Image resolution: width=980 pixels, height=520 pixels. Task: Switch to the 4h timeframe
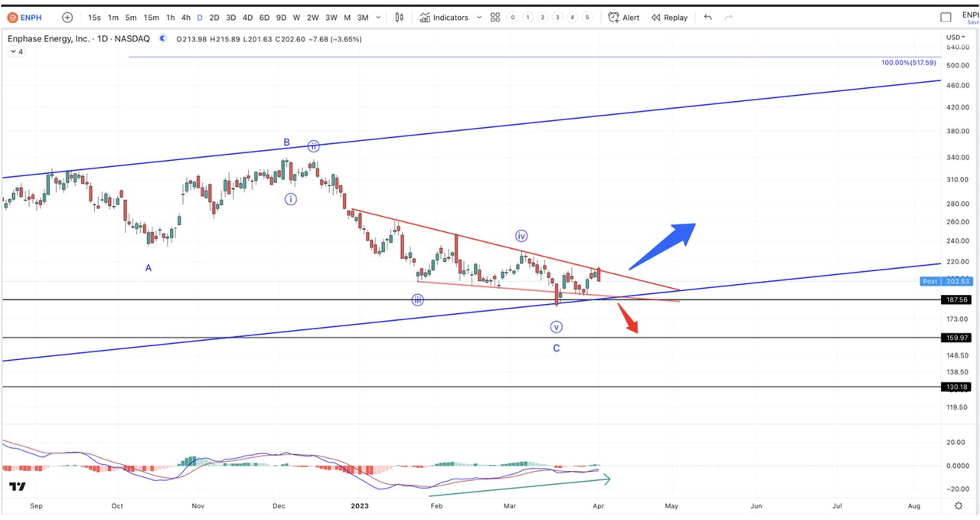[186, 17]
